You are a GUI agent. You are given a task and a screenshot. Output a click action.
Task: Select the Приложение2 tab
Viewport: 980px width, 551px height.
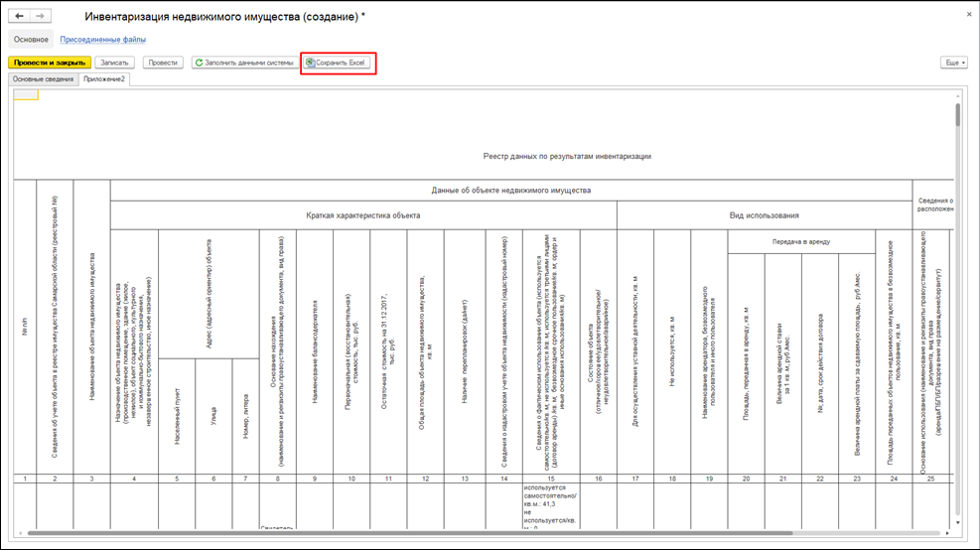pos(104,79)
